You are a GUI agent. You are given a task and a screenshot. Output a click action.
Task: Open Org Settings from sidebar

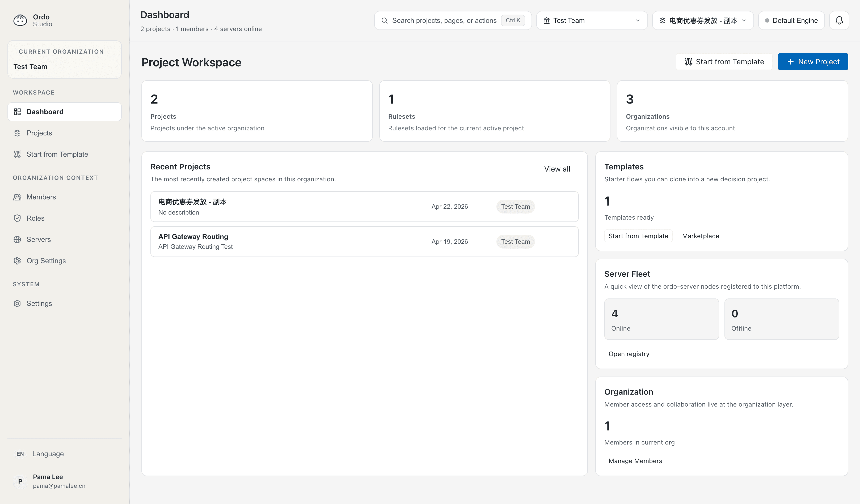click(x=65, y=261)
